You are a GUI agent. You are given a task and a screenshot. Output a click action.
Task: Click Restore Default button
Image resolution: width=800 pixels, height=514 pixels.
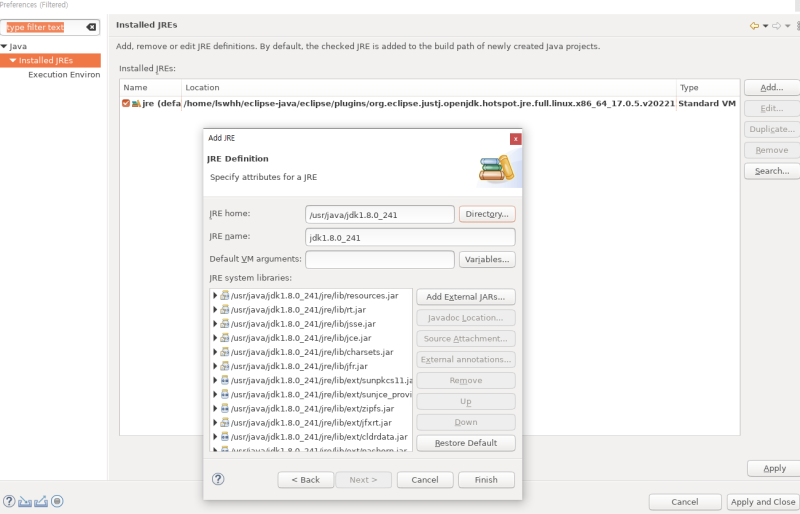click(x=465, y=443)
